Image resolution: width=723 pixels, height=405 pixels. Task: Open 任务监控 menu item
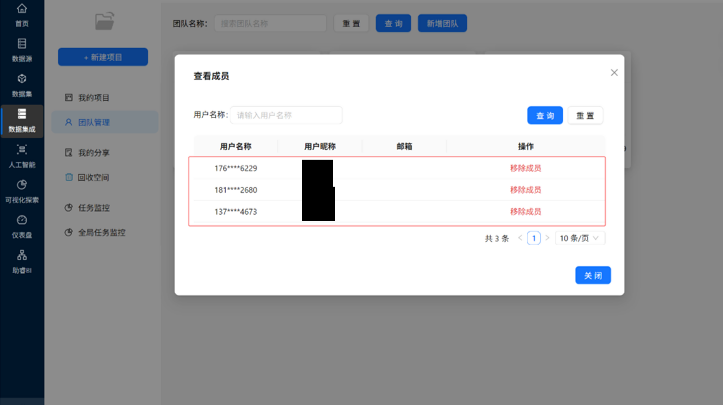coord(105,208)
